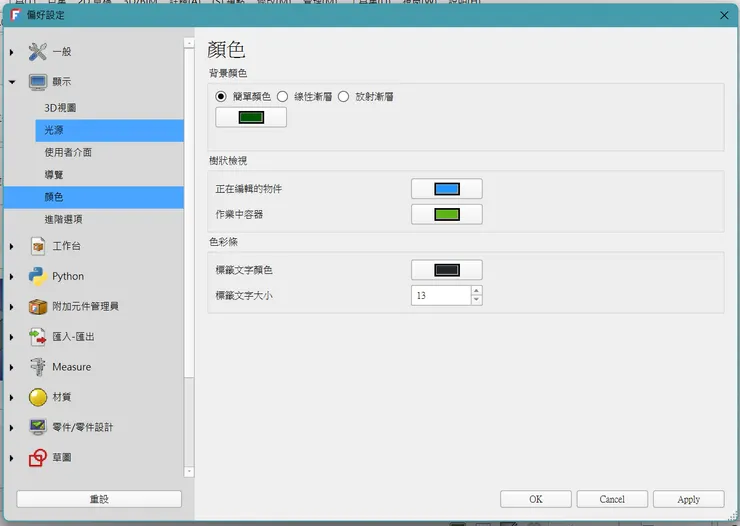Click the Measure caliper icon
This screenshot has height=526, width=740.
click(x=38, y=367)
